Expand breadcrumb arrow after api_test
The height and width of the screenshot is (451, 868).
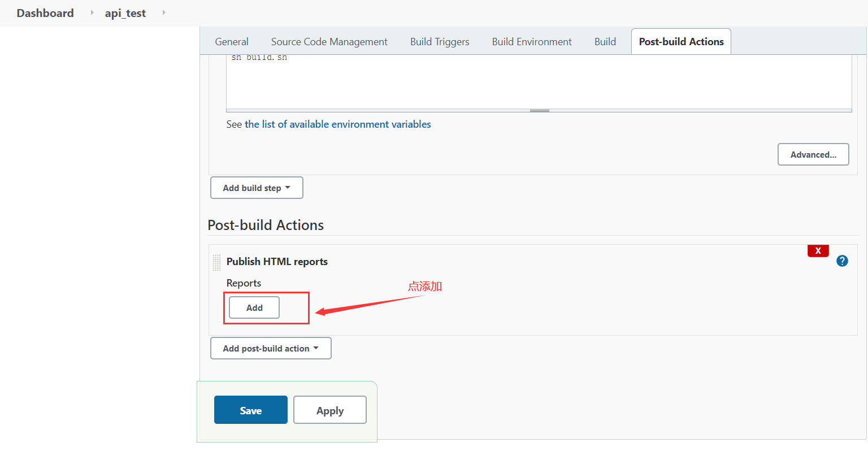(x=164, y=12)
